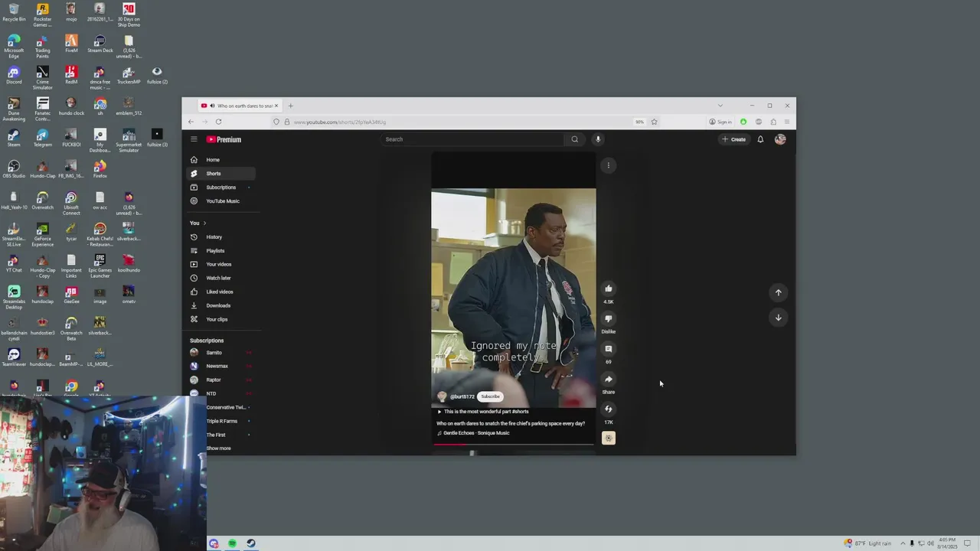Click the search magnifier button
This screenshot has width=980, height=551.
pos(574,139)
